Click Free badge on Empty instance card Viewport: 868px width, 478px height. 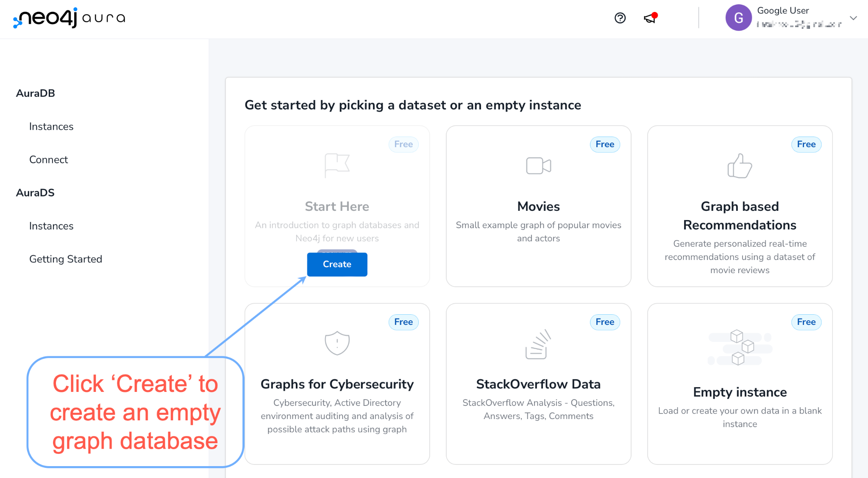[x=806, y=322]
